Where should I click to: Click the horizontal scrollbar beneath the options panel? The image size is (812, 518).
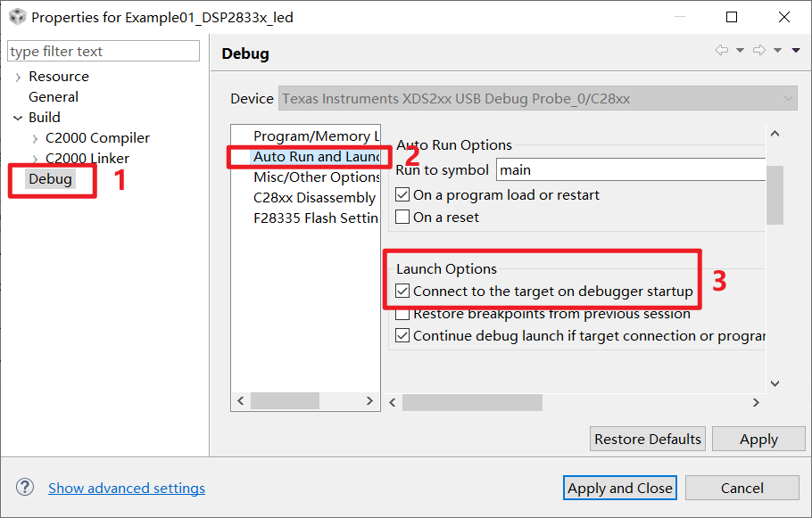tap(472, 401)
